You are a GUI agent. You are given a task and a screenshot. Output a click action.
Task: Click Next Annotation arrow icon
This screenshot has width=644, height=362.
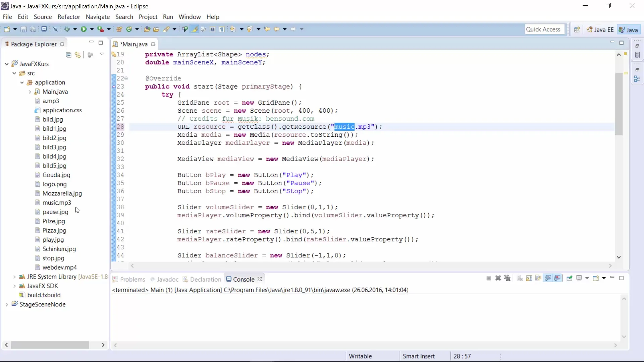[x=233, y=29]
